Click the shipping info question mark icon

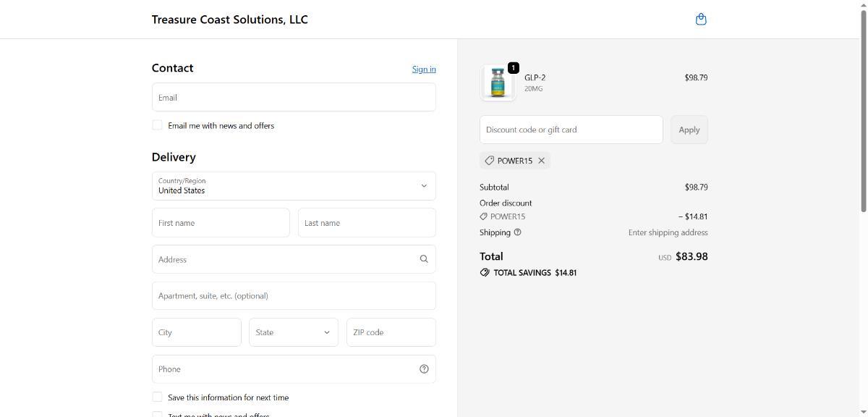click(x=517, y=232)
